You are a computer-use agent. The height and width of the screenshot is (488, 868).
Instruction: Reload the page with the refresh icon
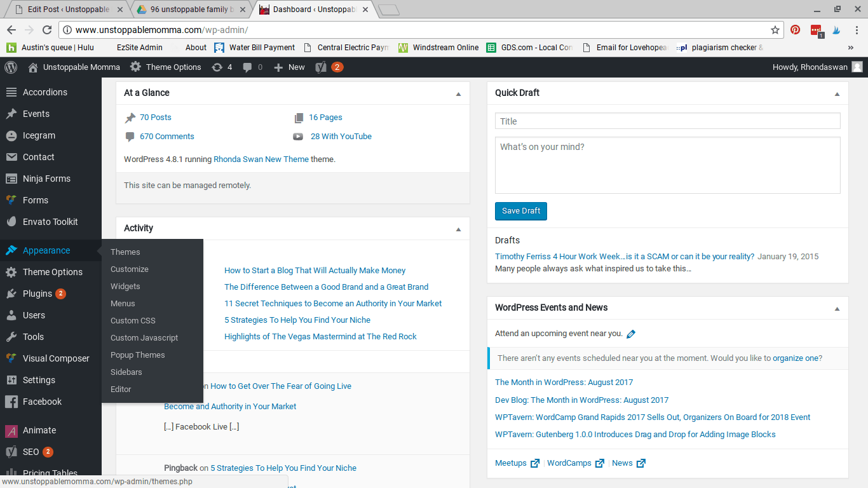(x=46, y=30)
